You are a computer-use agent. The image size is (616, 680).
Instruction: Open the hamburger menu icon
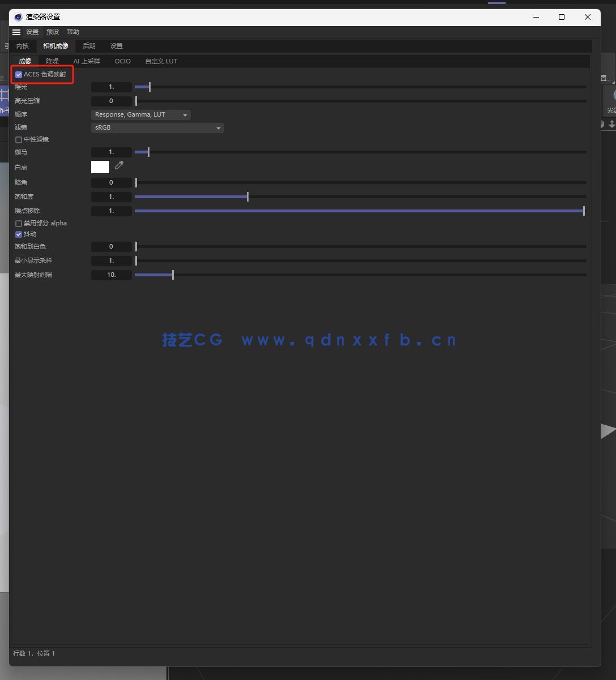pyautogui.click(x=16, y=32)
